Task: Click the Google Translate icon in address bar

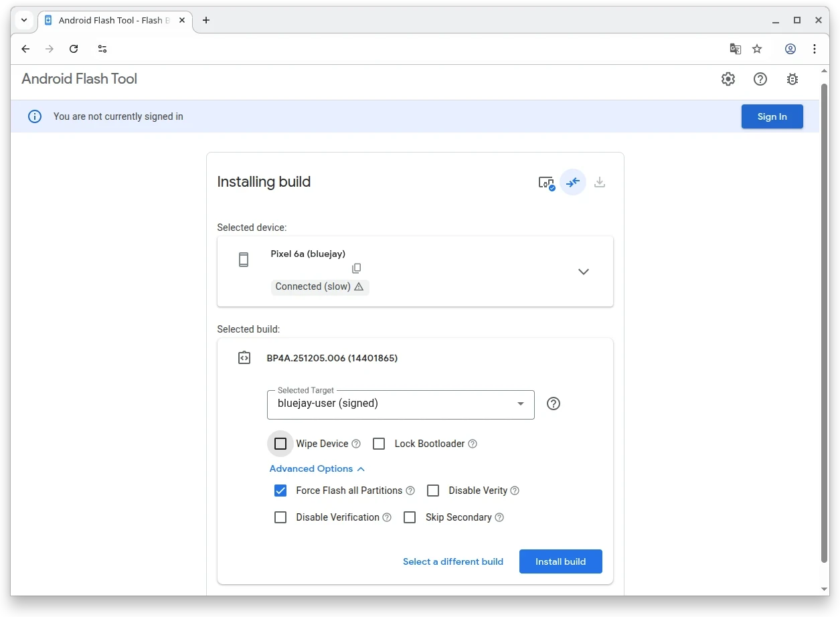Action: click(x=735, y=49)
